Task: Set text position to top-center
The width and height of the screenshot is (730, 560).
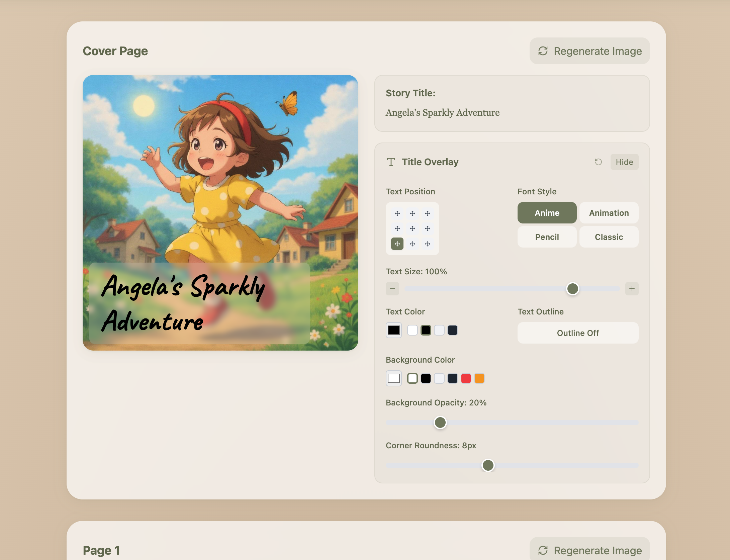Action: 412,213
